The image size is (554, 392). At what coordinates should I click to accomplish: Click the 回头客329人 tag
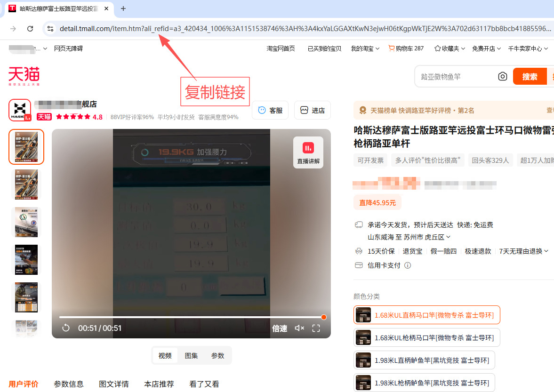(x=490, y=160)
